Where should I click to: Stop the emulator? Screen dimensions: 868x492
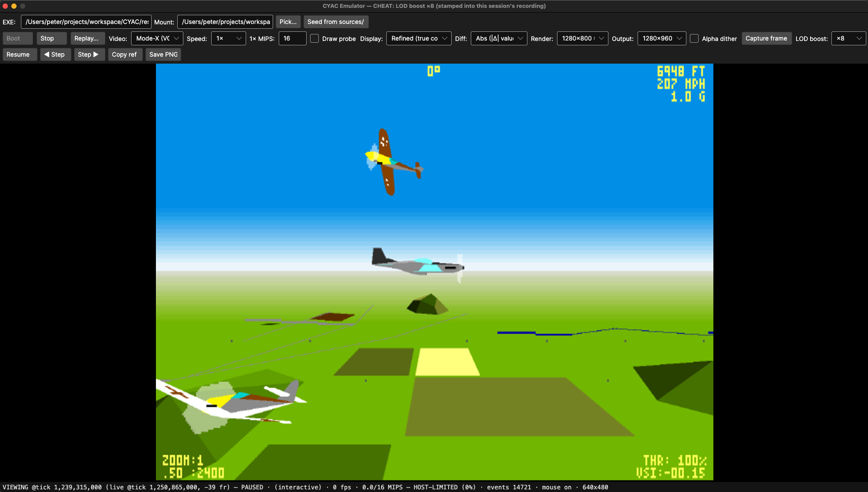point(51,38)
